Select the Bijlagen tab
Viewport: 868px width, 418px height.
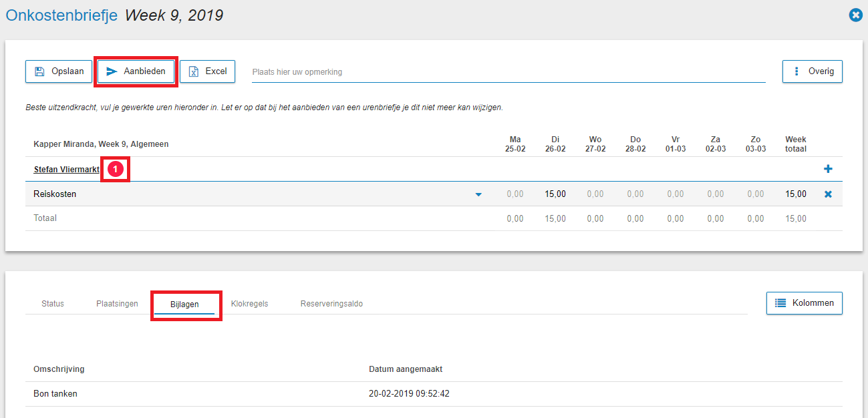click(184, 304)
